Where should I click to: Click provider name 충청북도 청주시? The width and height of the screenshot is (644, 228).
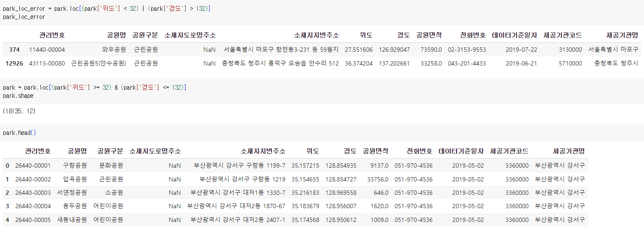[x=616, y=63]
